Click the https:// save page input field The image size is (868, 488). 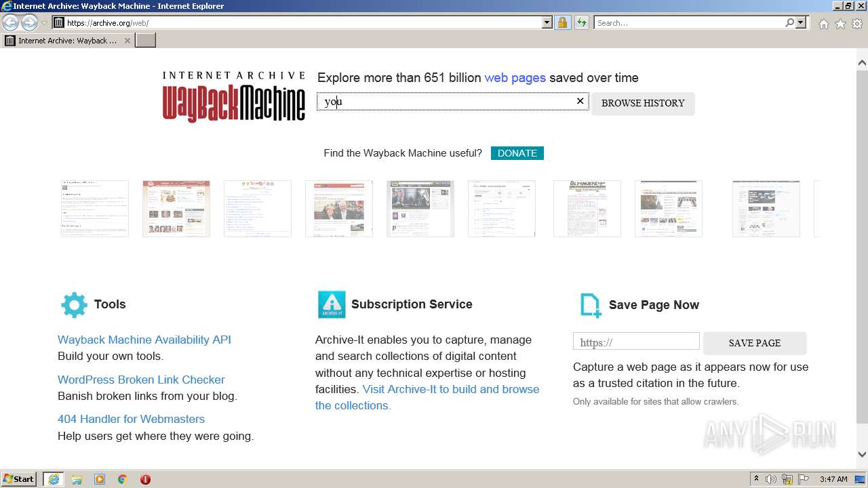[x=636, y=342]
